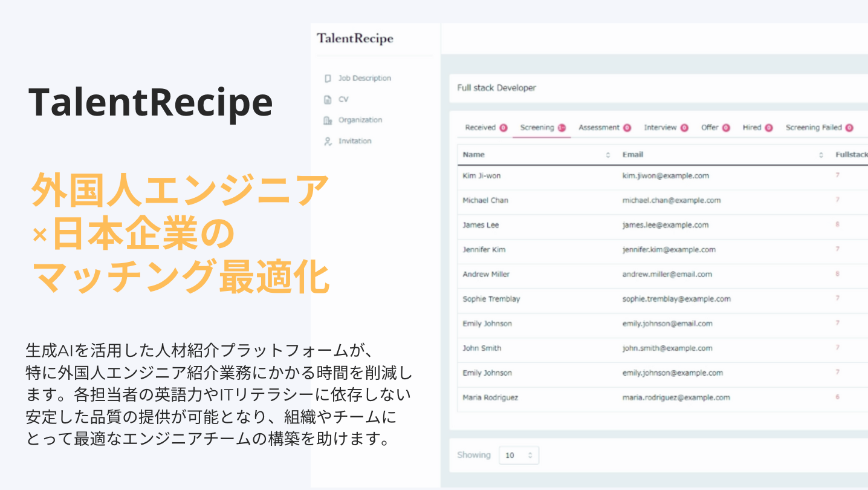Screen dimensions: 868x490
Task: Click Kim Ji-won's score of 7
Action: point(838,175)
